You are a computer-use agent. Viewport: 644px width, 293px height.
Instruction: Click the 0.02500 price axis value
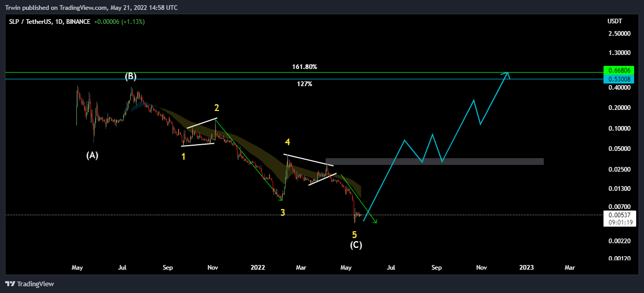pyautogui.click(x=619, y=170)
